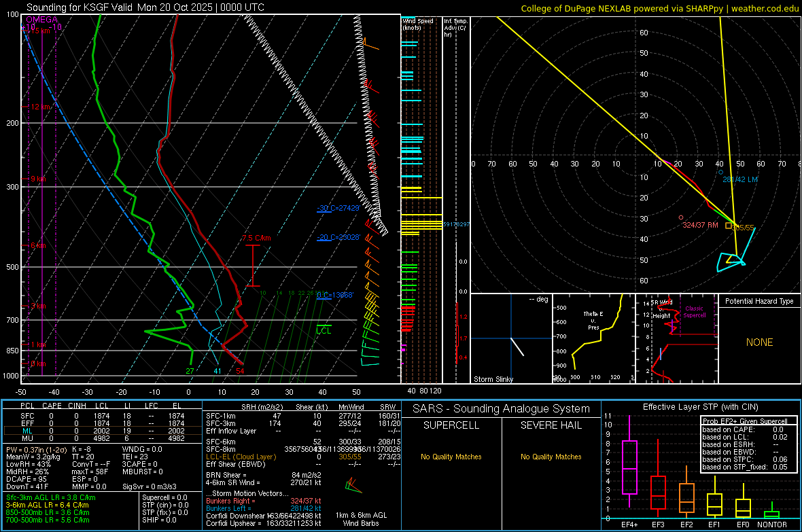
Task: Click the SUPERCELL column heading in SARS
Action: (x=451, y=425)
